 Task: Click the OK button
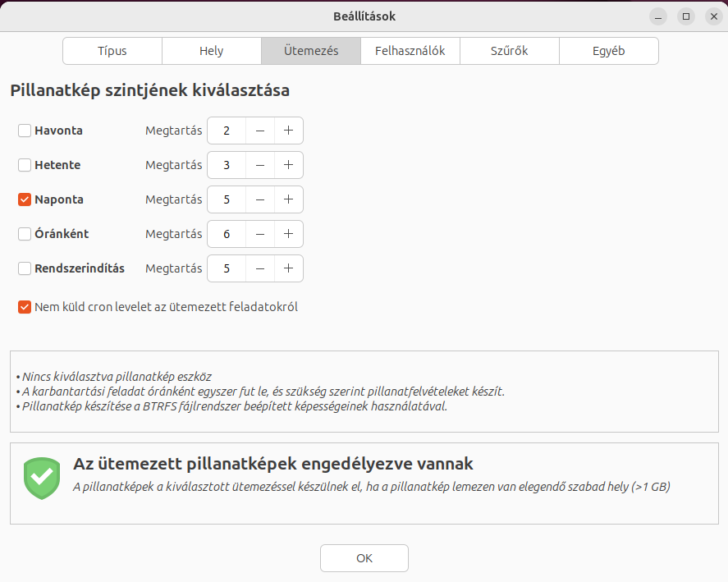click(364, 558)
